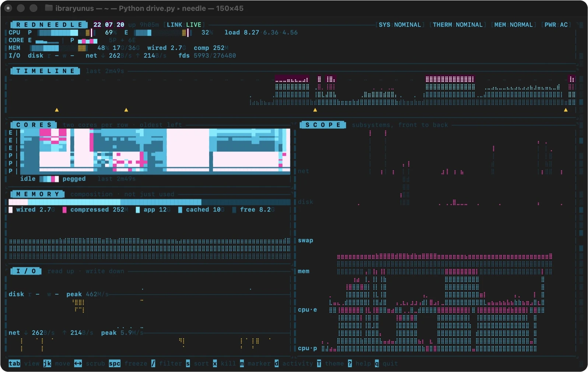Screen dimensions: 588x372
Task: Click the 'x' kill key hint
Action: point(215,364)
